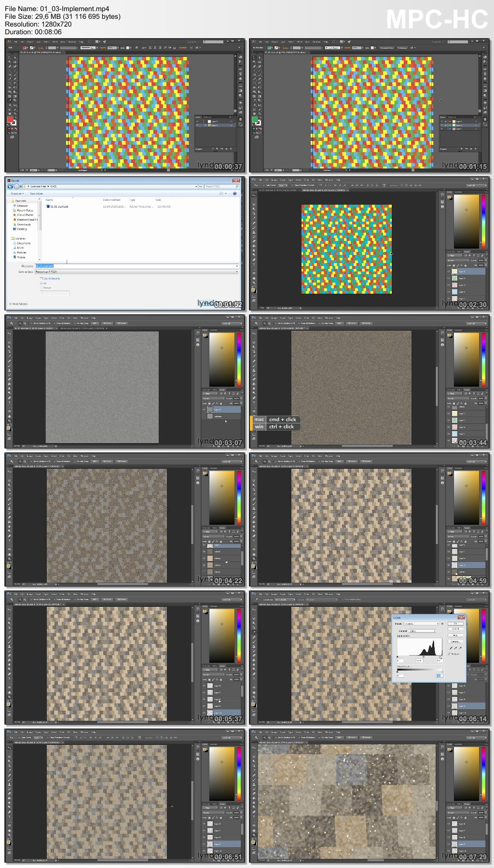Click the green Fill swatch in the 00:01:15 Illustrator frame

[255, 119]
